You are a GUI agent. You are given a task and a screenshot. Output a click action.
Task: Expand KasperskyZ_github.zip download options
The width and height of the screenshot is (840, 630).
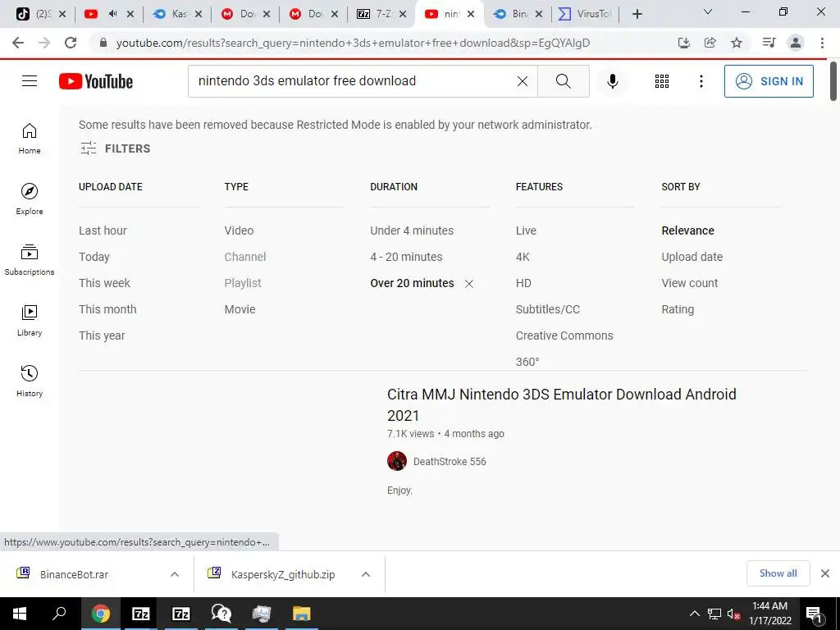[x=366, y=574]
